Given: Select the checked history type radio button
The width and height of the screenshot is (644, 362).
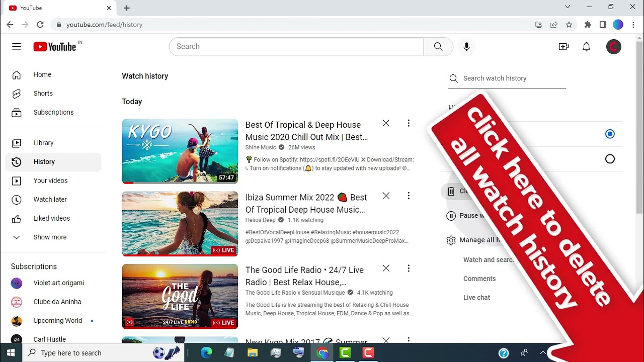Looking at the screenshot, I should pyautogui.click(x=610, y=134).
